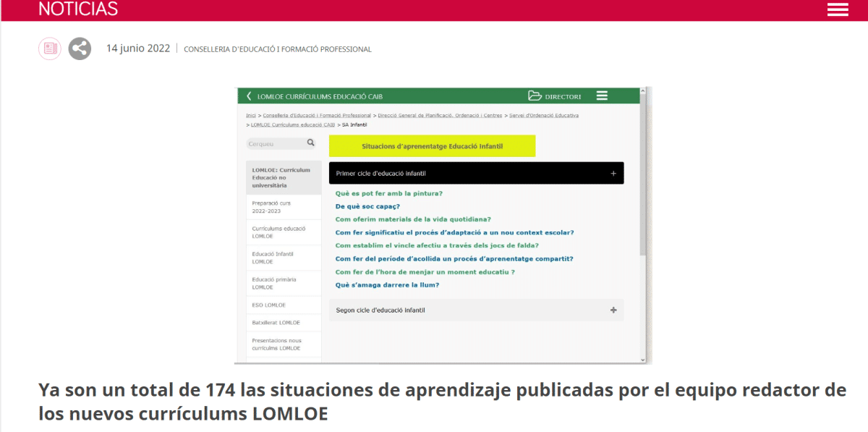Open ESO LOMLOE sidebar entry
Image resolution: width=868 pixels, height=432 pixels.
[x=268, y=305]
